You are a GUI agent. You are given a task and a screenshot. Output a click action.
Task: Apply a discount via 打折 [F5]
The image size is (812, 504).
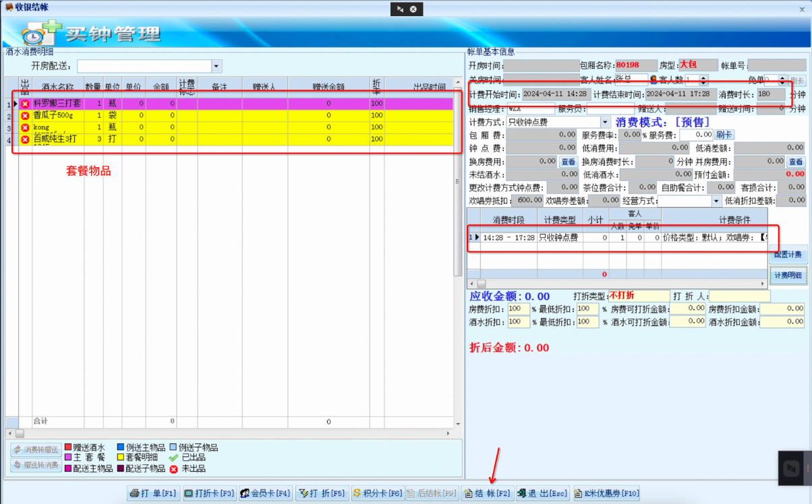coord(322,493)
